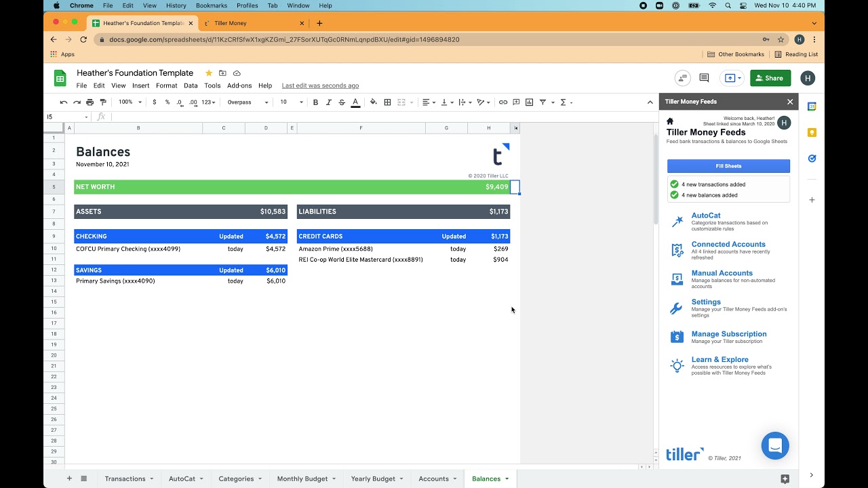
Task: Open the font size dropdown
Action: 292,102
